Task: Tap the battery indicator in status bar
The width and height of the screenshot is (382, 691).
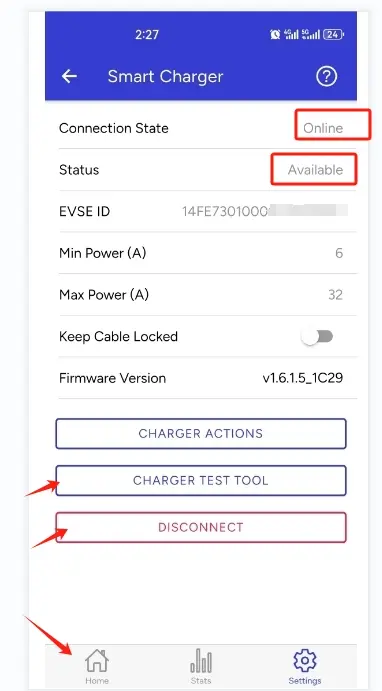Action: pyautogui.click(x=334, y=34)
